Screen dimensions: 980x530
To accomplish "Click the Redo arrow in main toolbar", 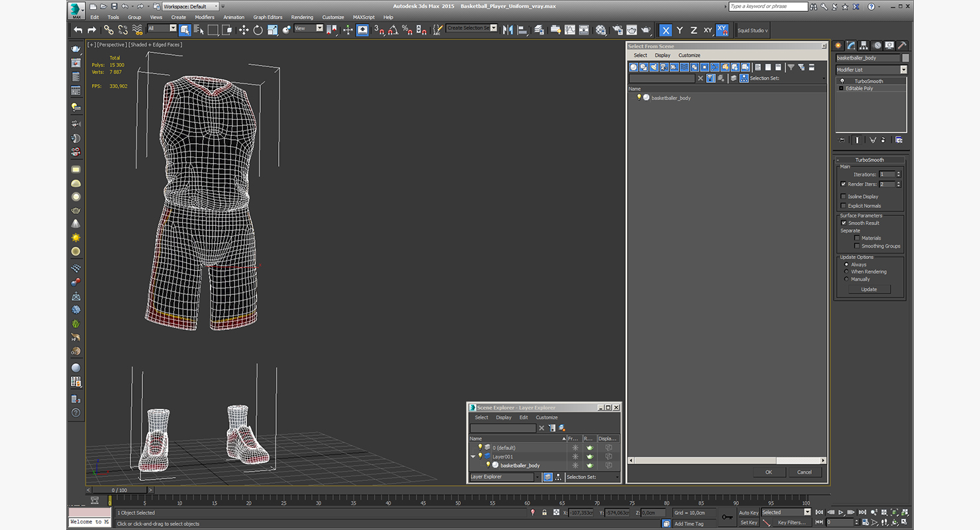I will click(92, 30).
